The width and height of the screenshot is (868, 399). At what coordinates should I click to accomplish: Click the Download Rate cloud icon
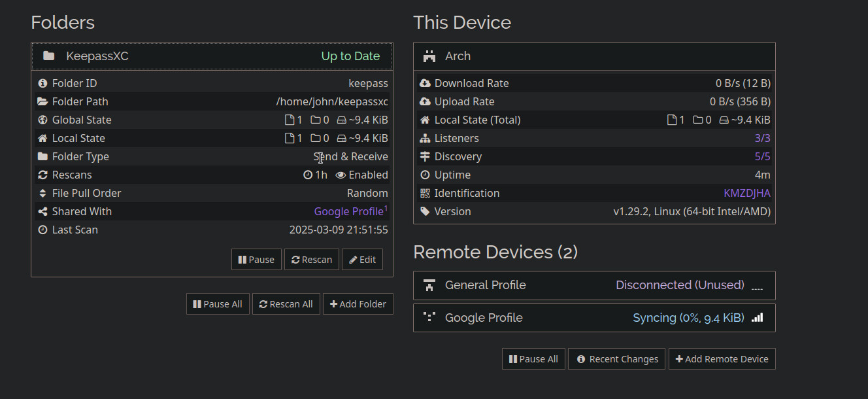425,84
